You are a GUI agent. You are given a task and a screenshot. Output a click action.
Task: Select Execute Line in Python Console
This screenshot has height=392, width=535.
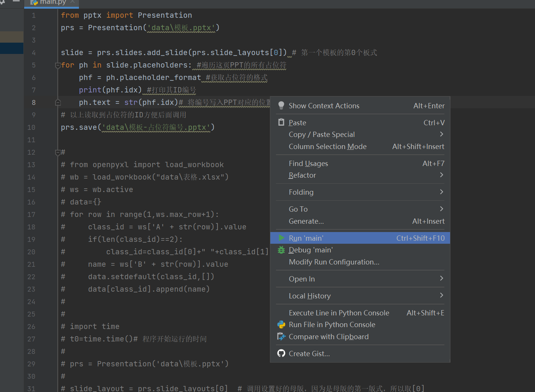339,313
